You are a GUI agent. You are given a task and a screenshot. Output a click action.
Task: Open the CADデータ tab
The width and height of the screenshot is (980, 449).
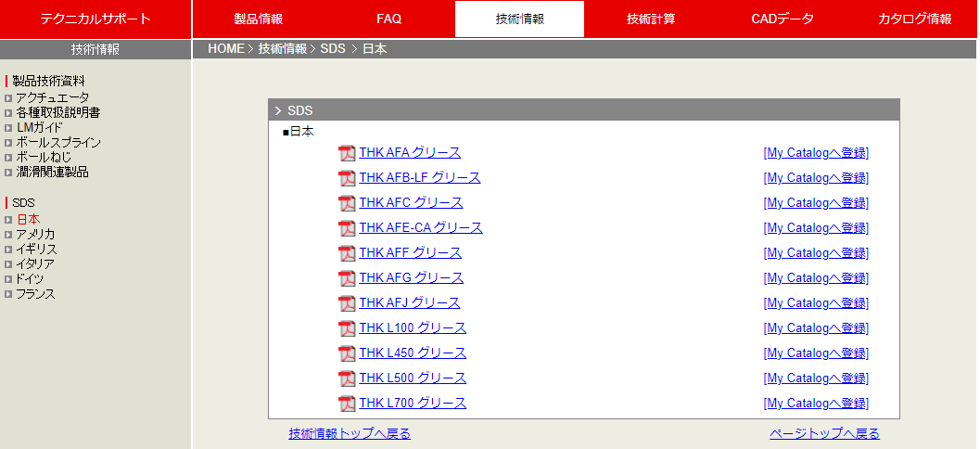coord(783,19)
